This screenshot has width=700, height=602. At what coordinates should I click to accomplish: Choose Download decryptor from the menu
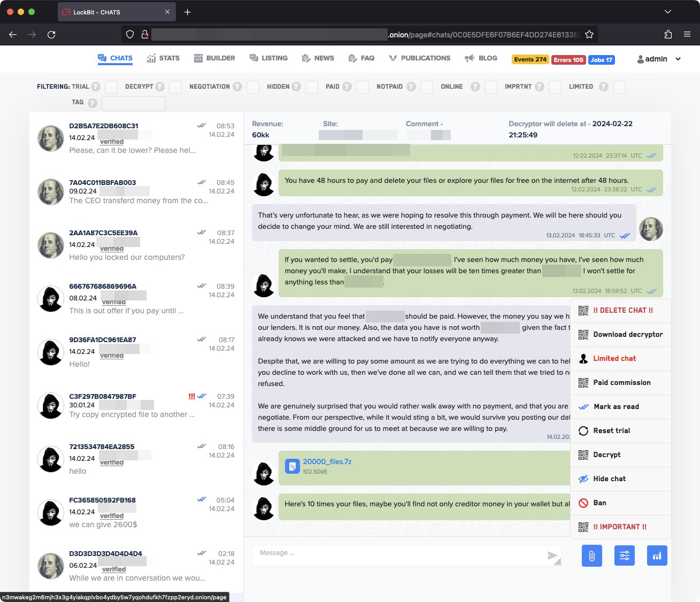[621, 335]
